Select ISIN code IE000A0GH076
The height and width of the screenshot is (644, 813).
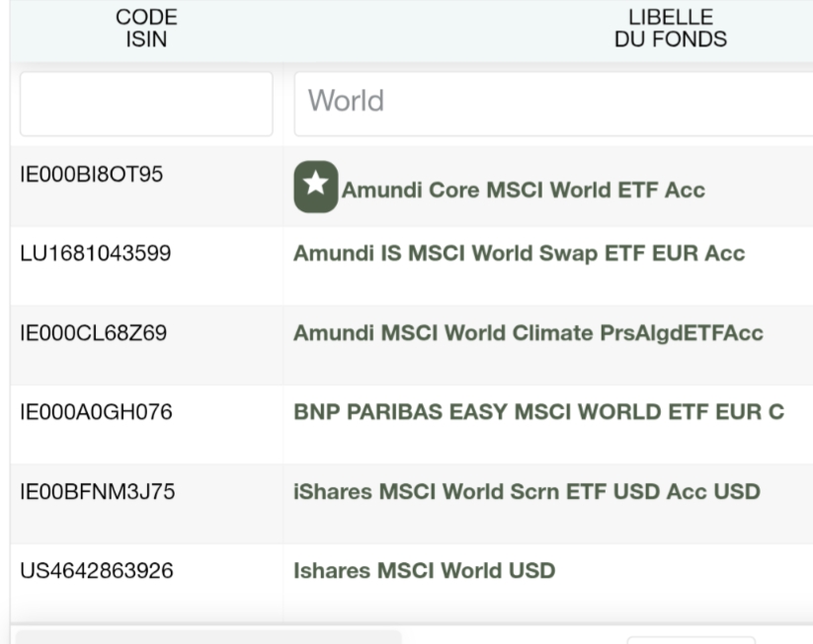pos(96,412)
